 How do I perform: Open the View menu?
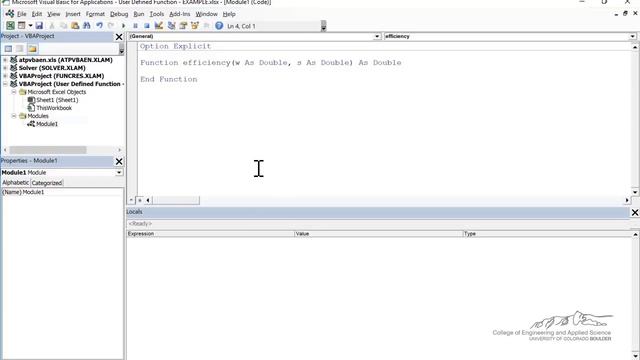coord(53,14)
